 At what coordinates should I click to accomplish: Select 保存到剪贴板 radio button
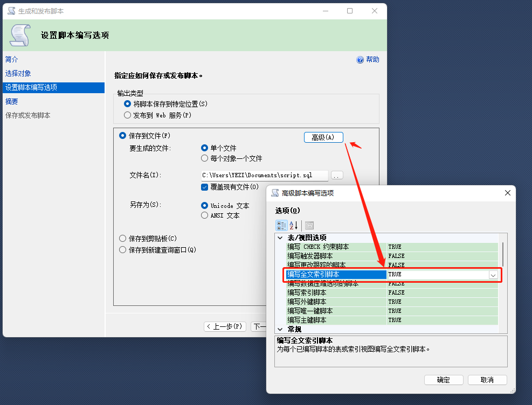122,238
